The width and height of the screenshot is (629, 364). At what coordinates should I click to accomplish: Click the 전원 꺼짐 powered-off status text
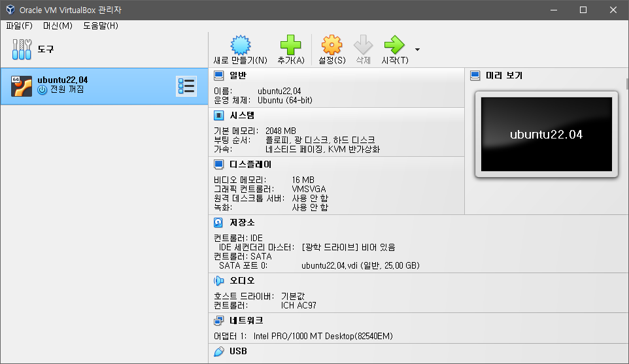(x=67, y=90)
